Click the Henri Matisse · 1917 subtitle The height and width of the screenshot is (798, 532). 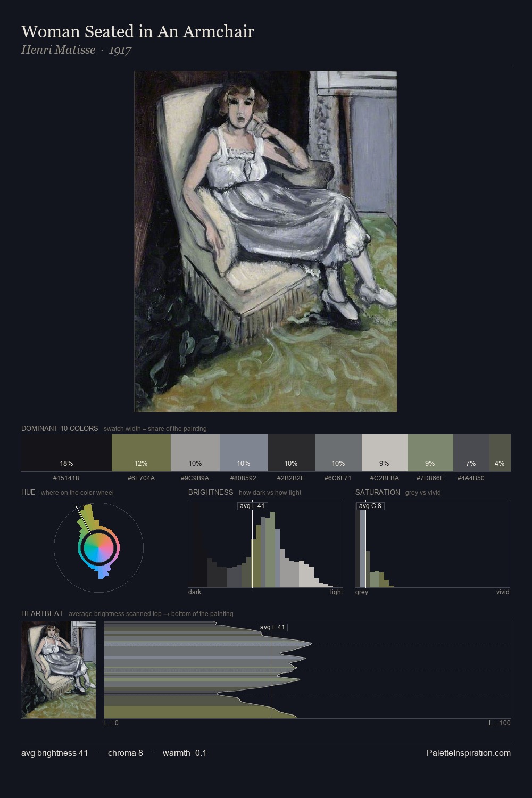(x=76, y=50)
